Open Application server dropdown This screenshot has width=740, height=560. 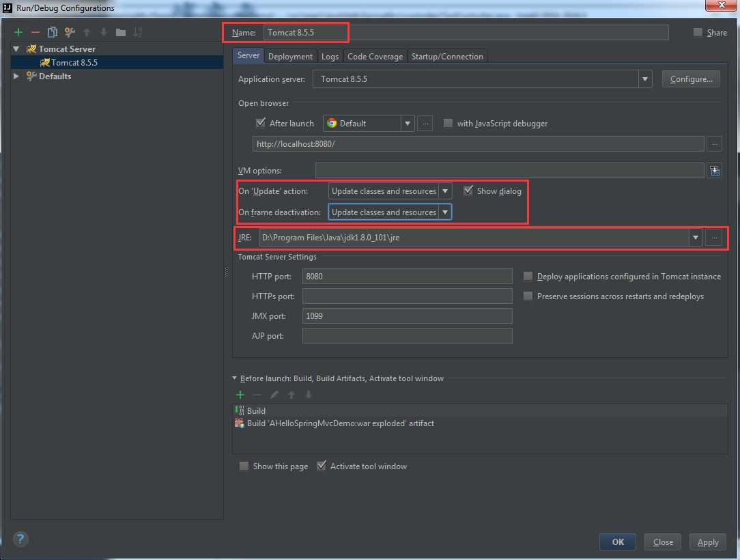coord(645,79)
